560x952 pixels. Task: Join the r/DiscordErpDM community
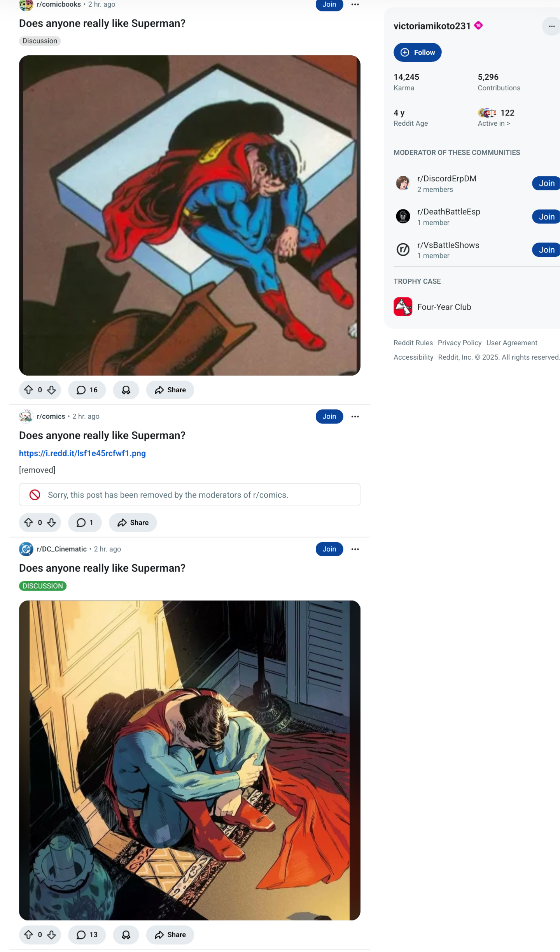pos(546,183)
